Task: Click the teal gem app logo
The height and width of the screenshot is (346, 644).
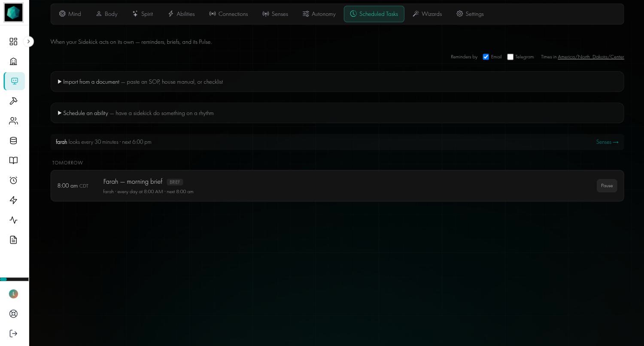Action: pyautogui.click(x=13, y=12)
